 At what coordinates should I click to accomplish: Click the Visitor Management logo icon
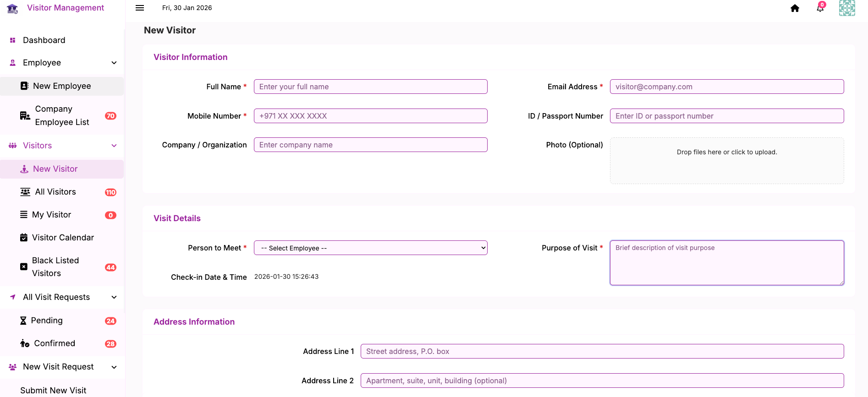pos(12,8)
